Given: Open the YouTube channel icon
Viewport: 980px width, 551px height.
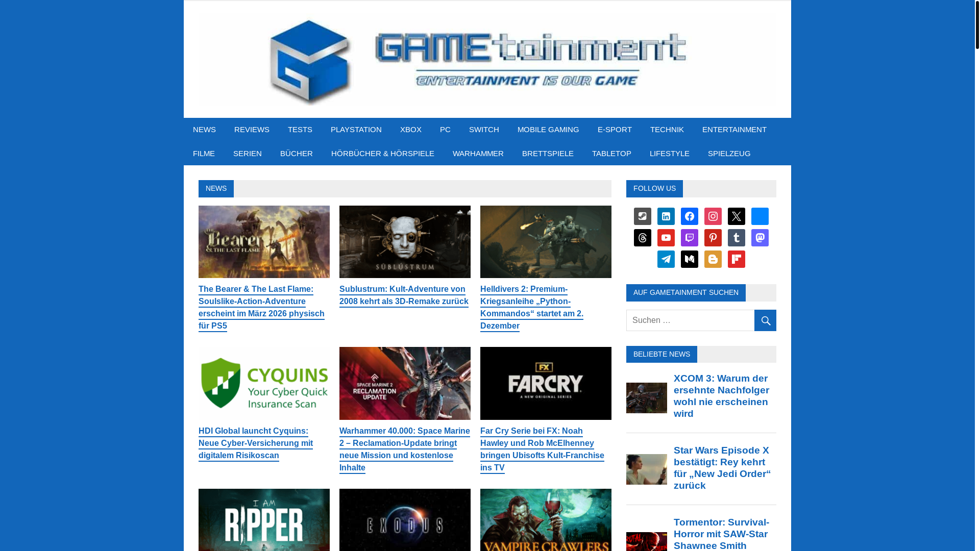Looking at the screenshot, I should pyautogui.click(x=666, y=238).
